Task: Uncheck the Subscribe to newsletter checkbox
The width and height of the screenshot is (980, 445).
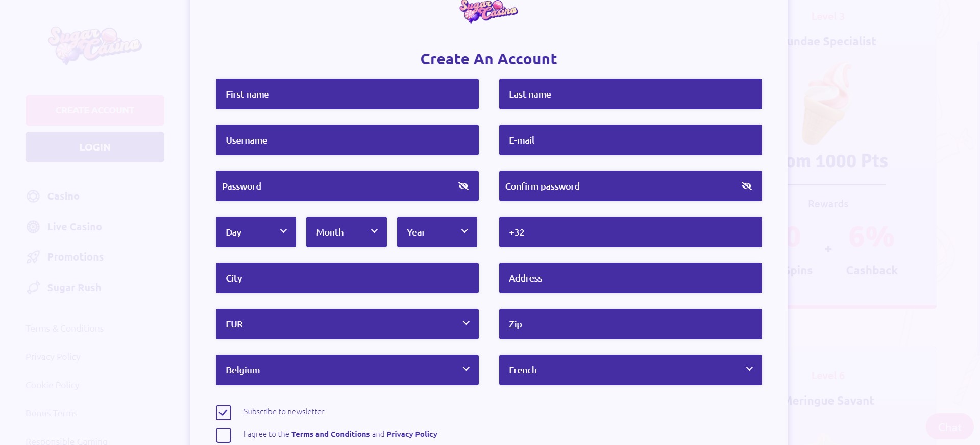Action: click(224, 413)
